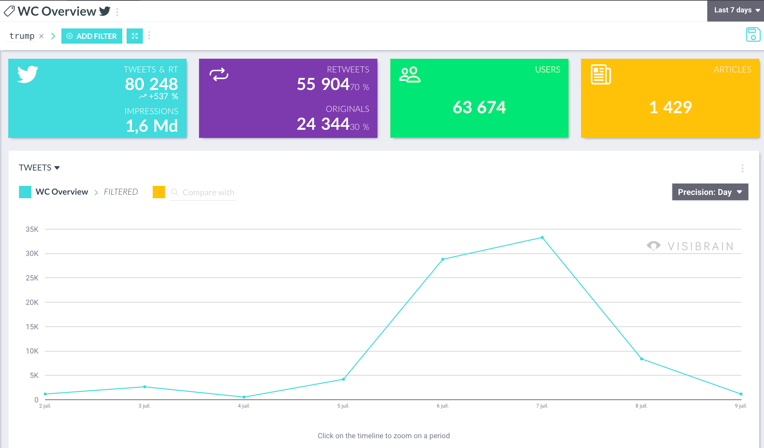Click the 80 248 tweets count
Screen dimensions: 764x448
pos(151,84)
